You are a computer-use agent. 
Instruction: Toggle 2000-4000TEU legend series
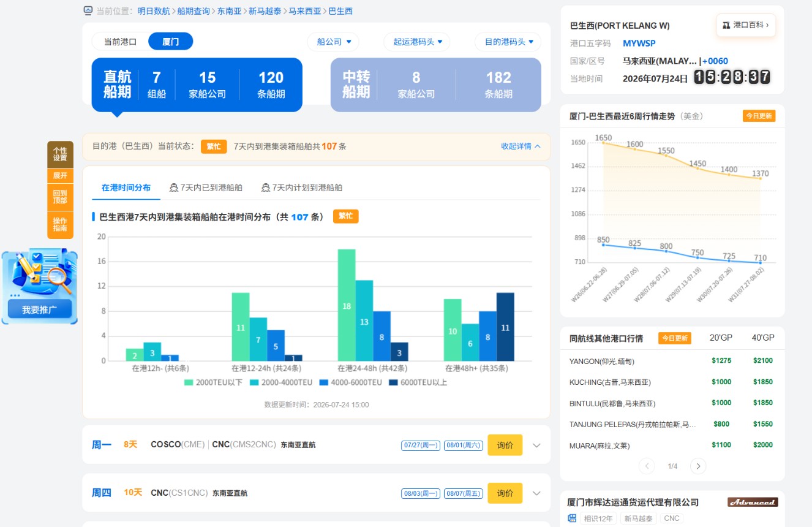pos(281,382)
